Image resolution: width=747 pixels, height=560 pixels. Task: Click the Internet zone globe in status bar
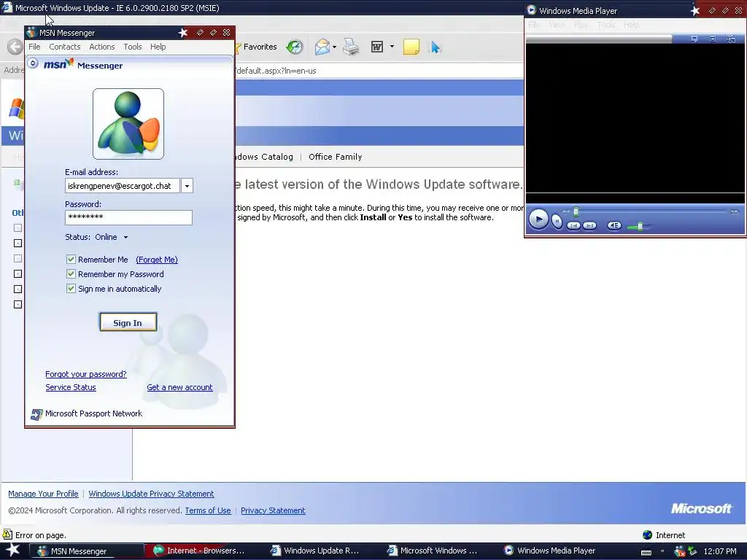648,535
